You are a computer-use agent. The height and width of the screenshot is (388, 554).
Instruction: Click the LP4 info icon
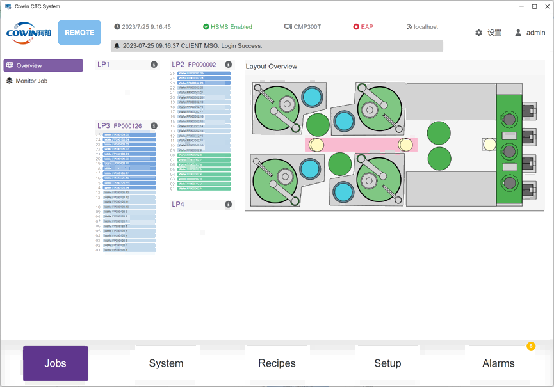(228, 204)
